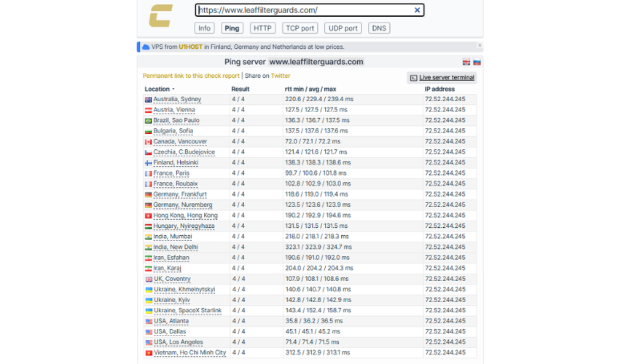Open the UK, Coventry location link

(172, 279)
